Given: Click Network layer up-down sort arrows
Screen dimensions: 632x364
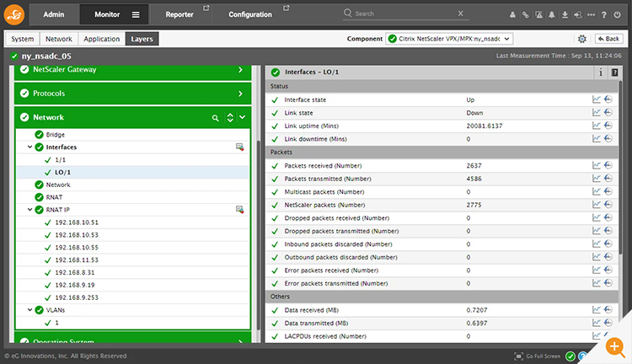Looking at the screenshot, I should (x=230, y=117).
